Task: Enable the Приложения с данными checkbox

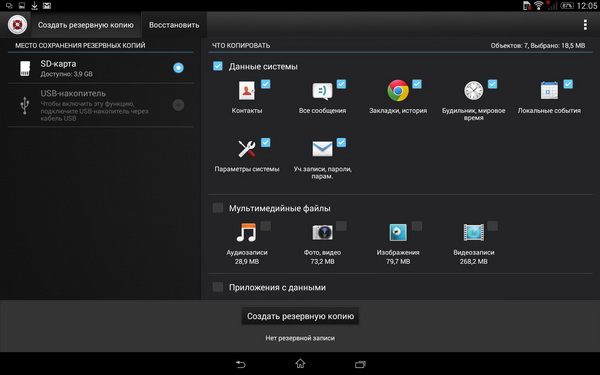Action: (x=218, y=287)
